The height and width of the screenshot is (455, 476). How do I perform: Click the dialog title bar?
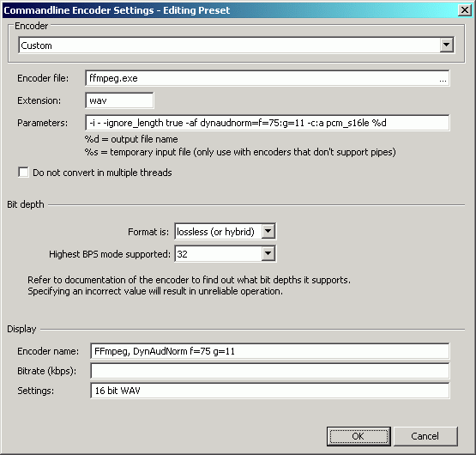coord(231,10)
